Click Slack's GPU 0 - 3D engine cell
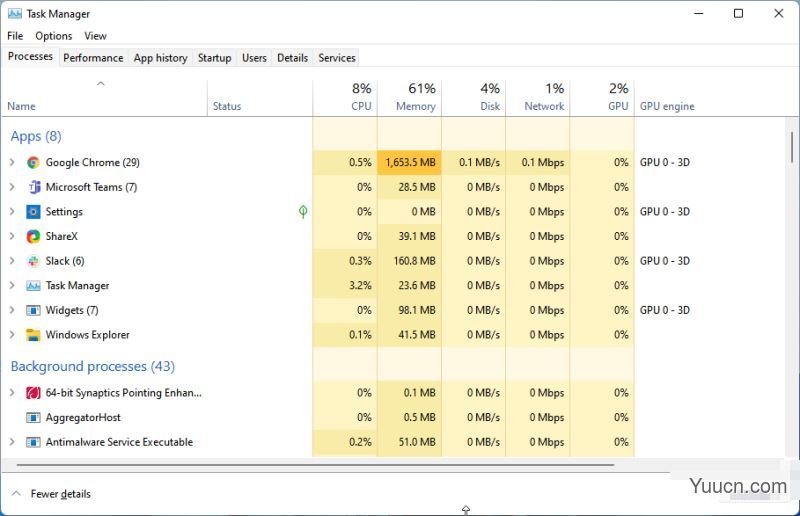Screen dimensions: 800x516 coord(665,261)
